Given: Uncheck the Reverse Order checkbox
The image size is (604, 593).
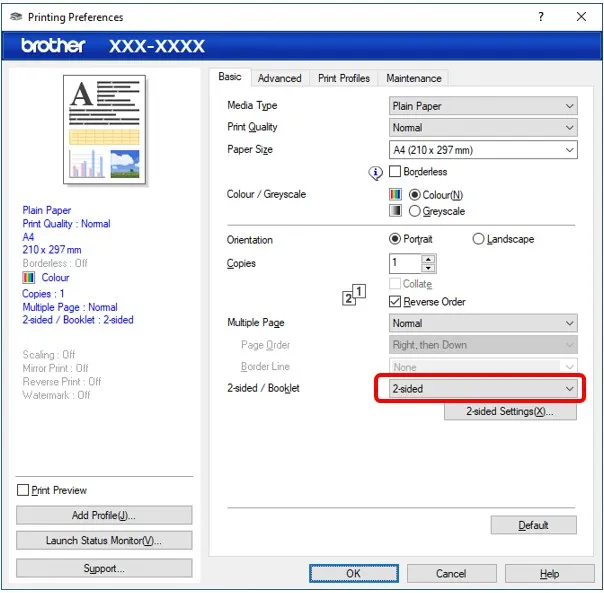Looking at the screenshot, I should pos(396,302).
